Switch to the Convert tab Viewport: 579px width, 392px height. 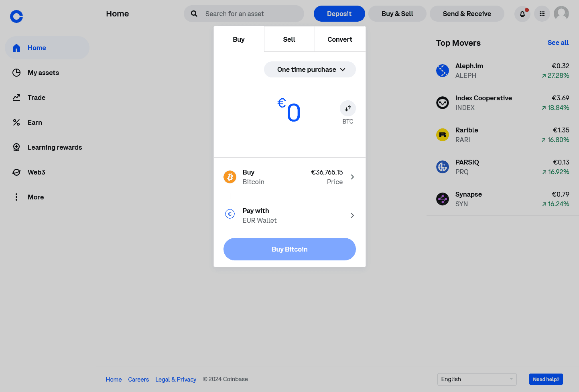point(340,39)
